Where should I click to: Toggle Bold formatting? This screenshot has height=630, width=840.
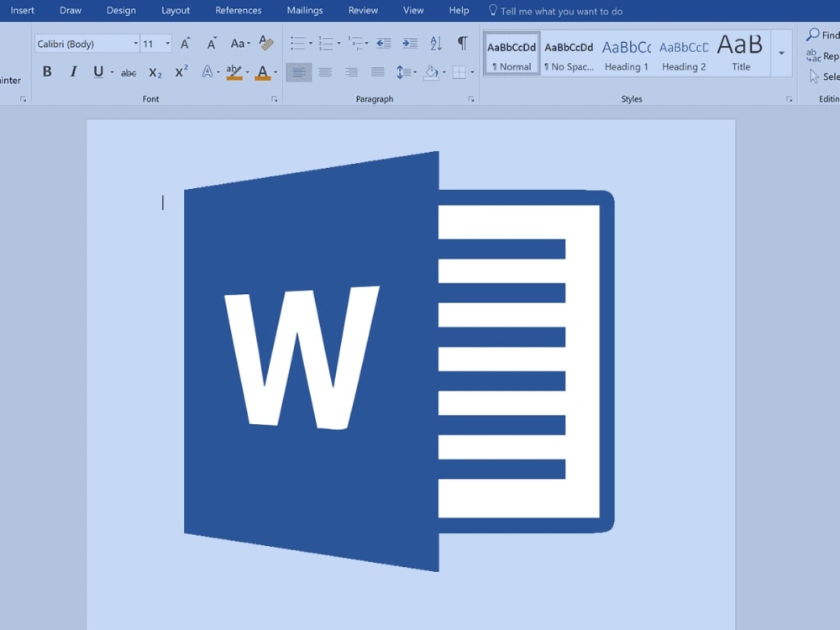(47, 71)
